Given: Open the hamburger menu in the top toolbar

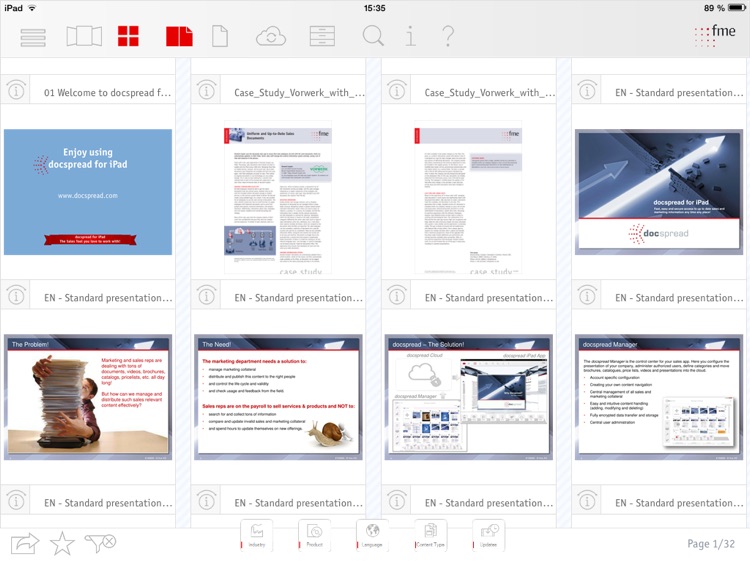Looking at the screenshot, I should [33, 37].
